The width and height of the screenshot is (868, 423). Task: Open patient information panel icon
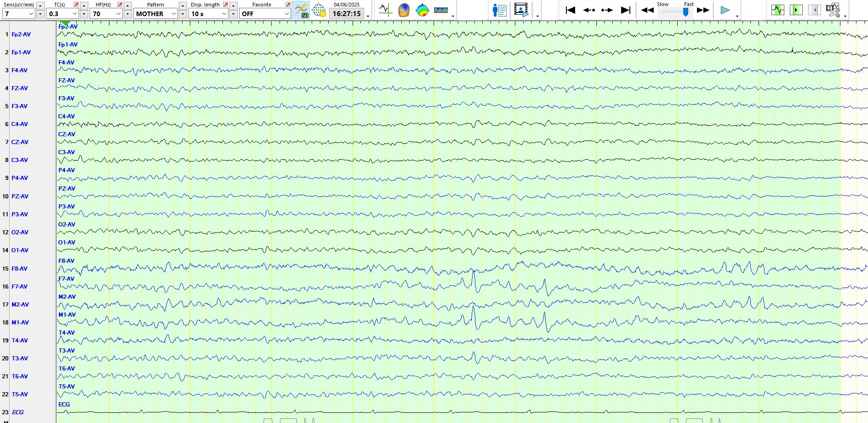499,10
